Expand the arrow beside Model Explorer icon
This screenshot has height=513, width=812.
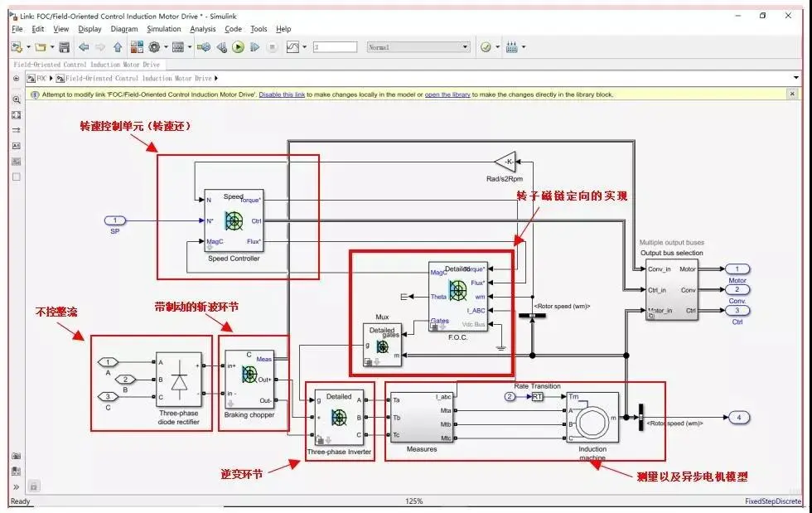[x=190, y=47]
